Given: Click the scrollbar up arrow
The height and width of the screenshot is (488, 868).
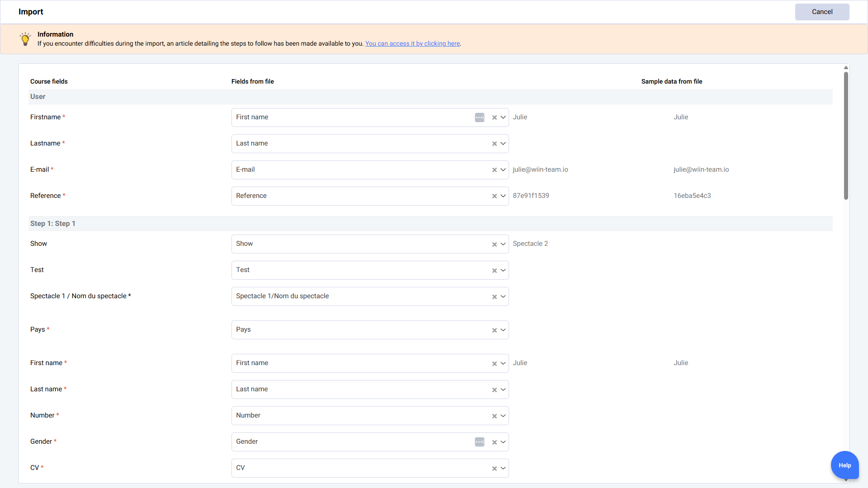Looking at the screenshot, I should tap(846, 68).
